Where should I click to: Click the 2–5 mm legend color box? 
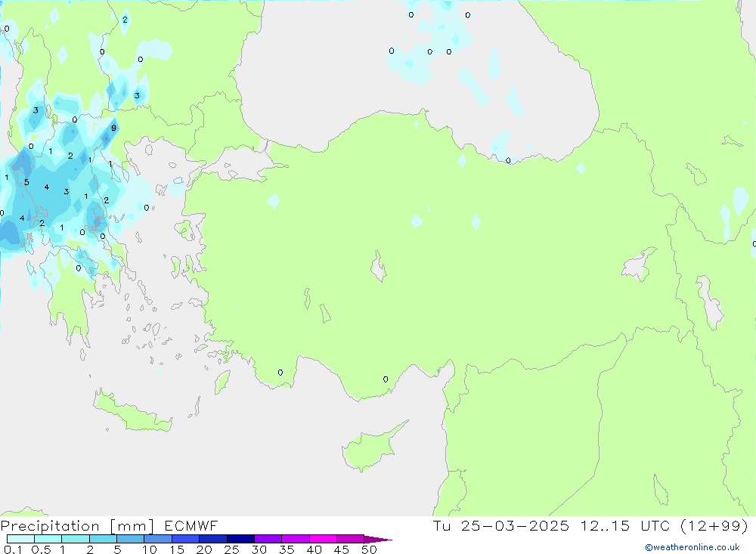coord(103,539)
